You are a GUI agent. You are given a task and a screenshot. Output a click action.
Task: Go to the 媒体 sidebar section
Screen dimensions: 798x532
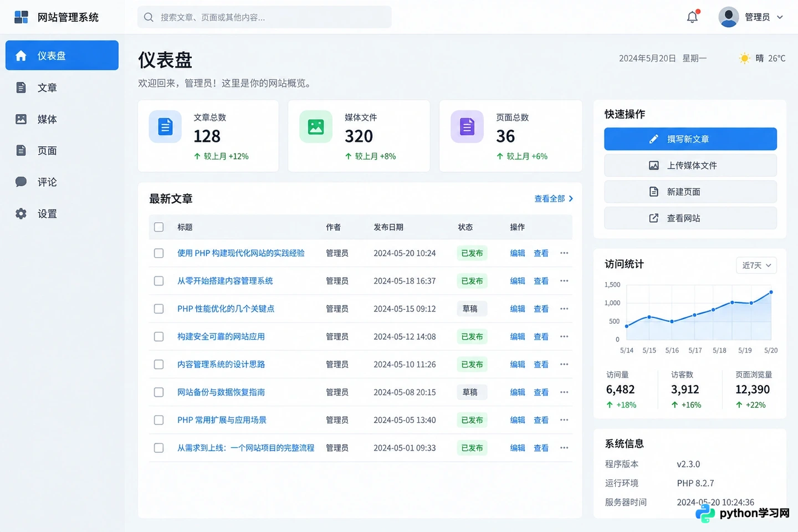click(62, 119)
